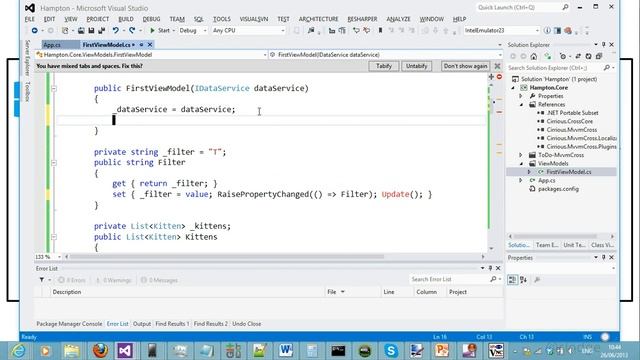Viewport: 640px width, 360px height.
Task: Open the Debug configuration dropdown
Action: tap(193, 31)
